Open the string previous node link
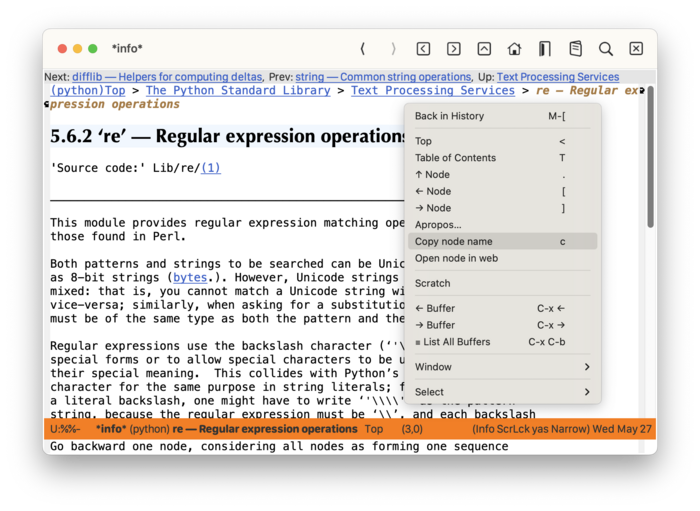Viewport: 700px width, 511px height. click(x=383, y=77)
